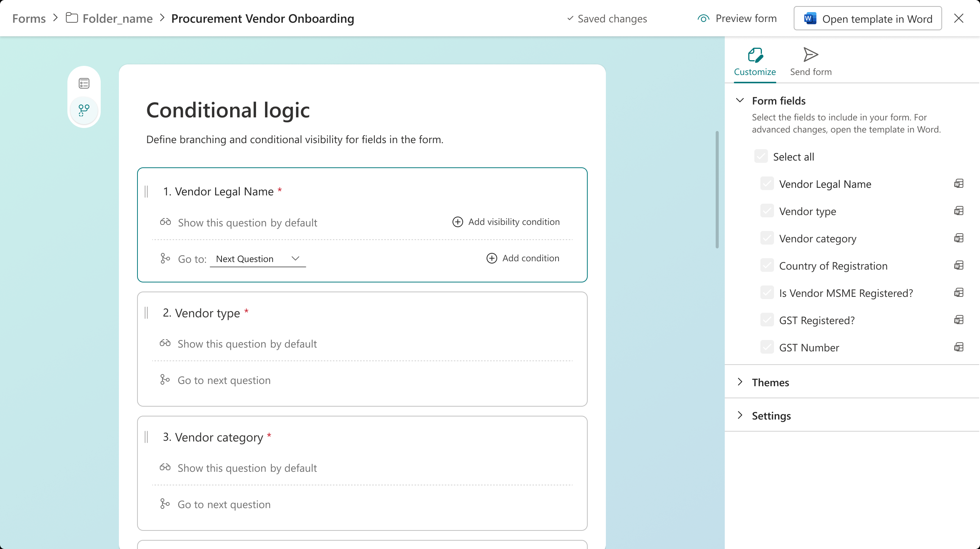Select the conditional logic branching icon

(84, 110)
